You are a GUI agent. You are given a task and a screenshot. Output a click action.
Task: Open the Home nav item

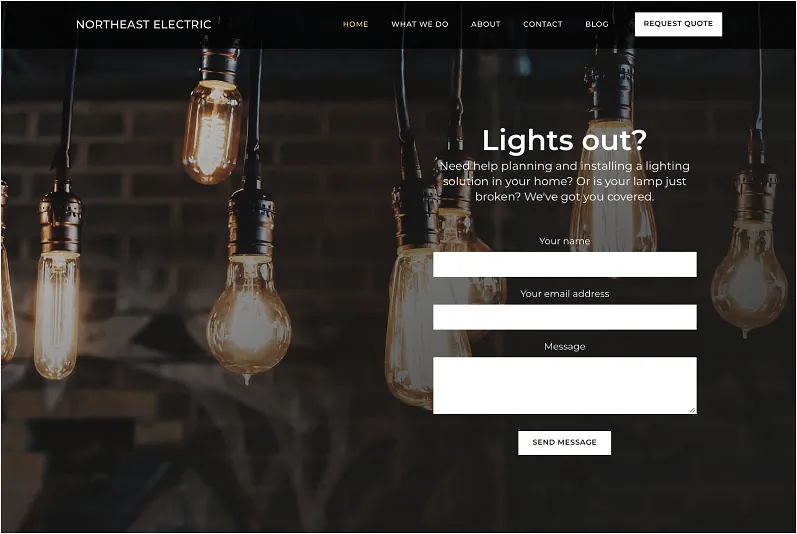355,24
